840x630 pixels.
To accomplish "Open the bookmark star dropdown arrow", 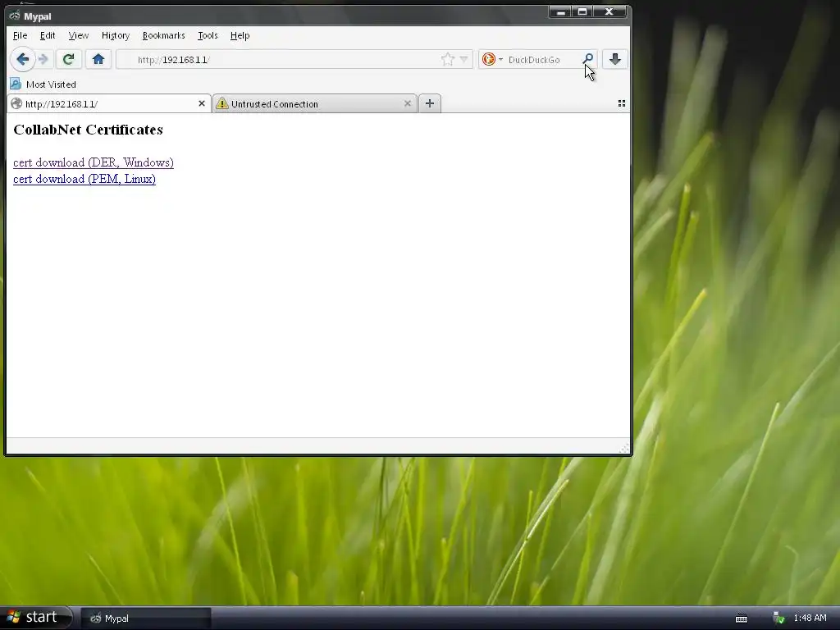I will pyautogui.click(x=464, y=59).
